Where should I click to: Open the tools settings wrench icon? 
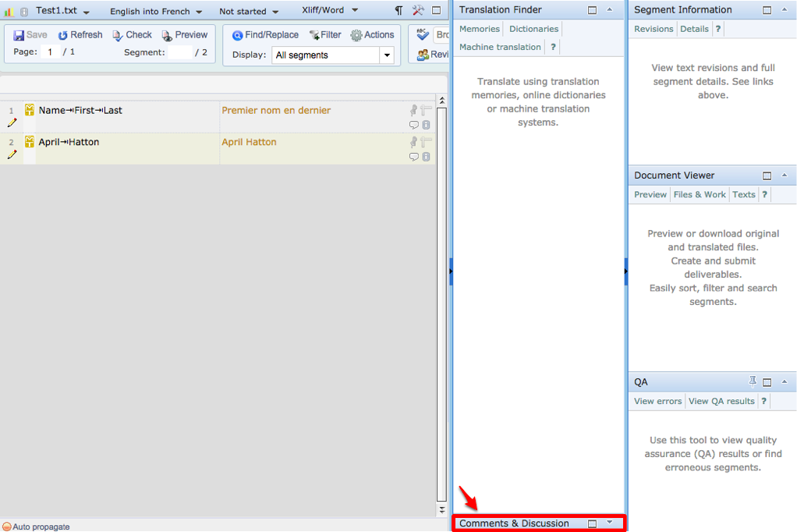click(x=418, y=11)
